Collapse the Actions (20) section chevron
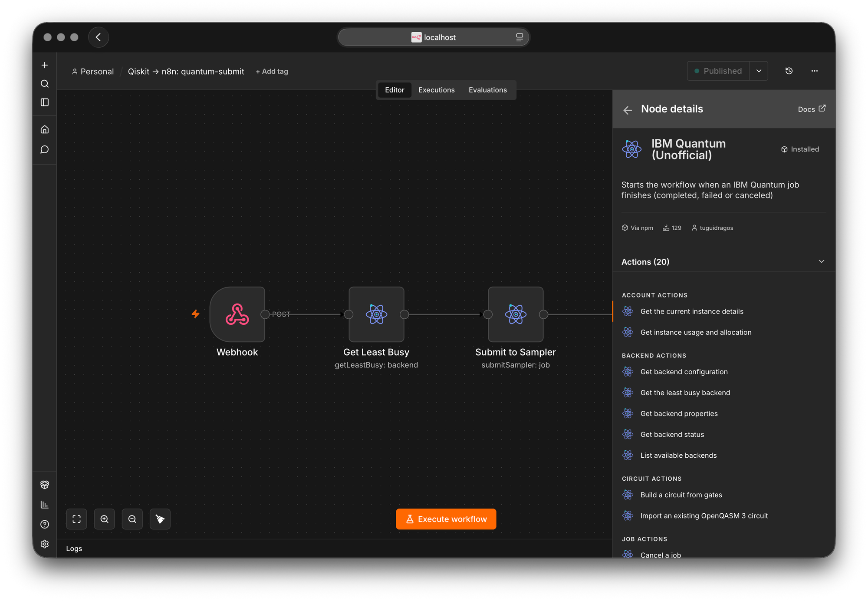This screenshot has height=601, width=868. click(x=822, y=261)
